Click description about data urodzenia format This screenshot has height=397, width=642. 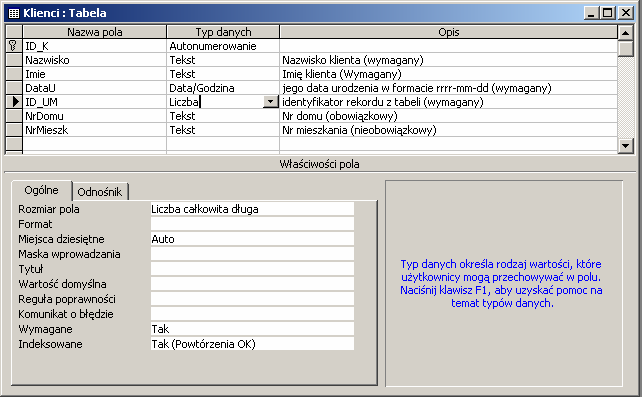point(448,88)
